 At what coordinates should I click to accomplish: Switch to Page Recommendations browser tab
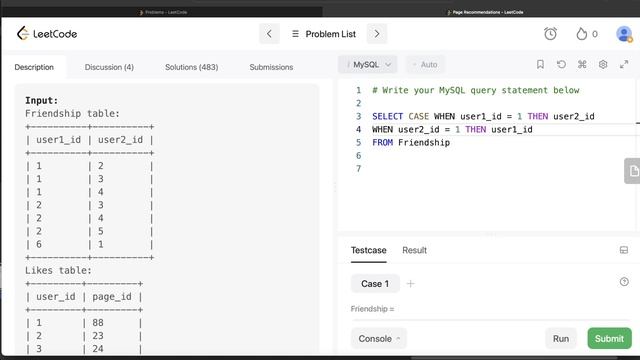(485, 12)
